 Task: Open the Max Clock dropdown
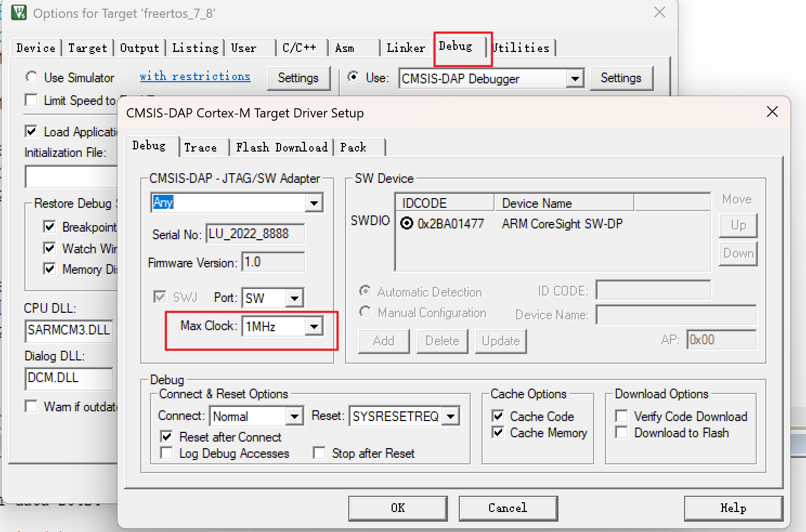[x=315, y=326]
